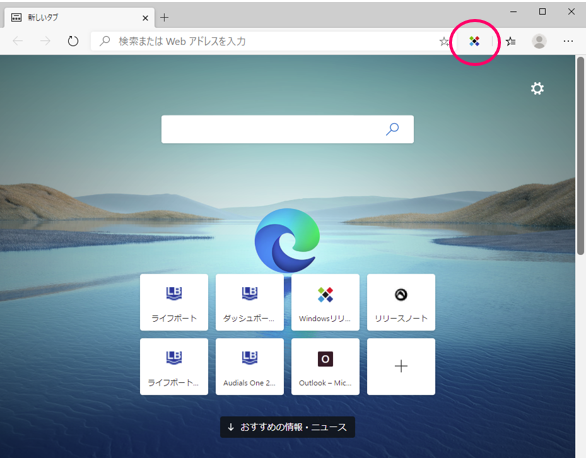
Task: Go forward with the forward arrow
Action: pos(45,41)
